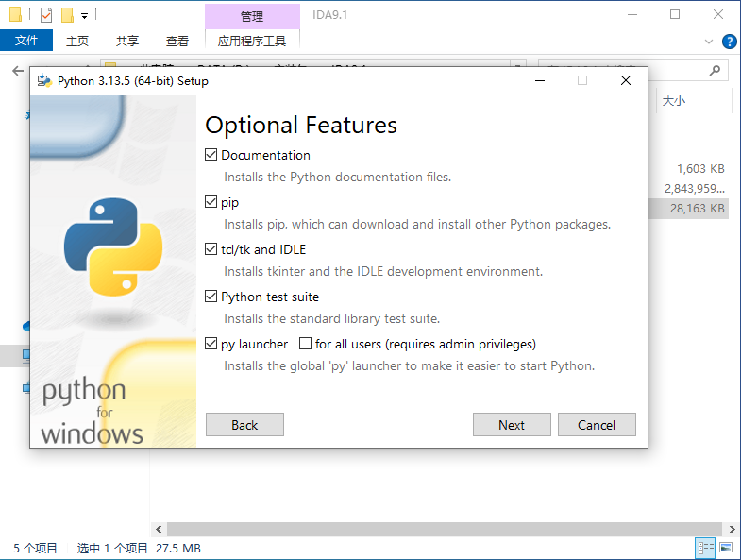Click the Python setup title bar icon
Viewport: 741px width, 560px height.
tap(44, 80)
